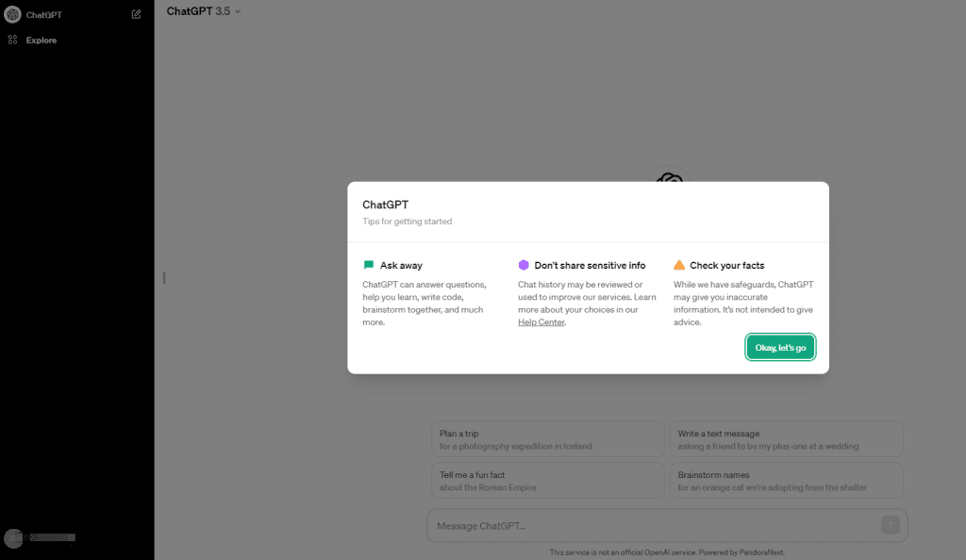The height and width of the screenshot is (560, 966).
Task: Click the chevron next to ChatGPT 3.5
Action: point(238,11)
